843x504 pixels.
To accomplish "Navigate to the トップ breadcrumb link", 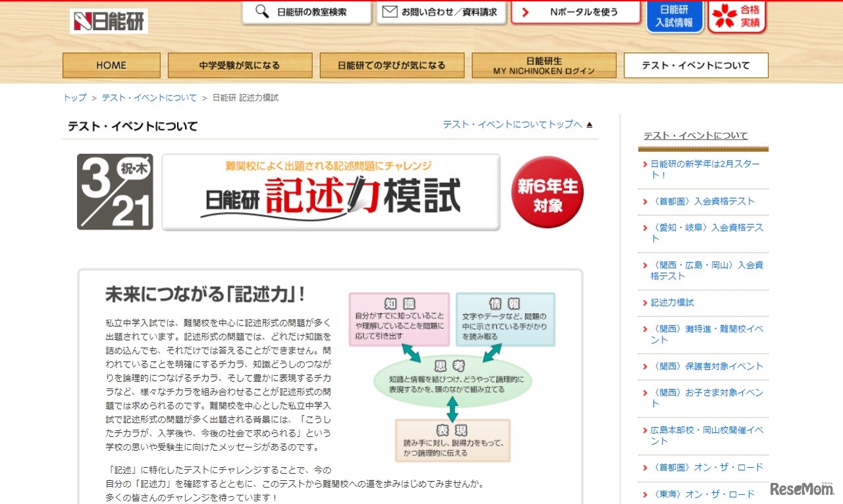I will pos(74,97).
